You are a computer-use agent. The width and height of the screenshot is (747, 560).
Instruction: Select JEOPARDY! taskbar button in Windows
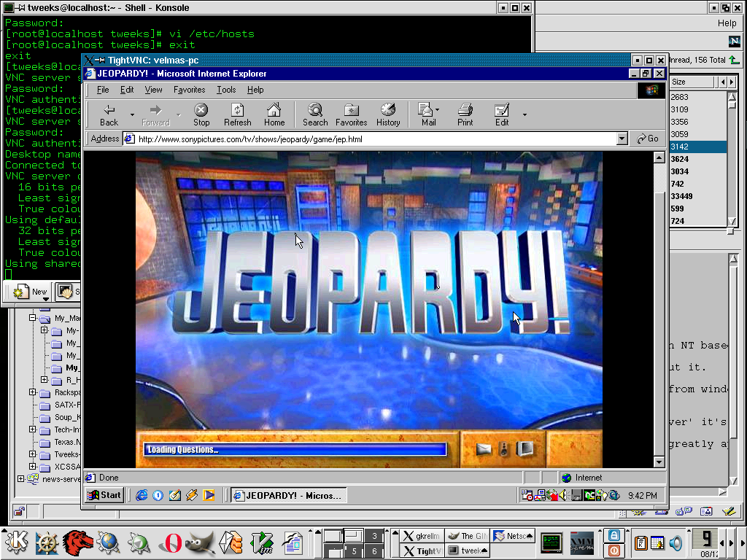(289, 495)
